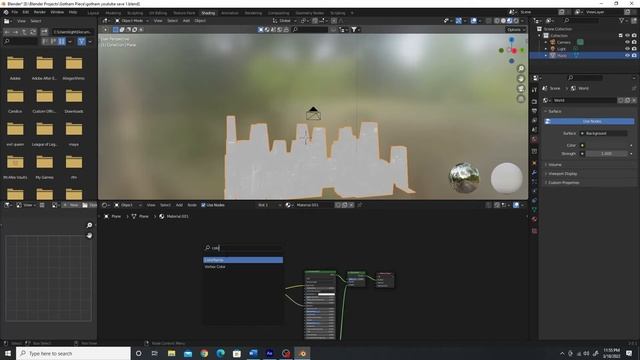Open the Render properties tab icon

534,101
